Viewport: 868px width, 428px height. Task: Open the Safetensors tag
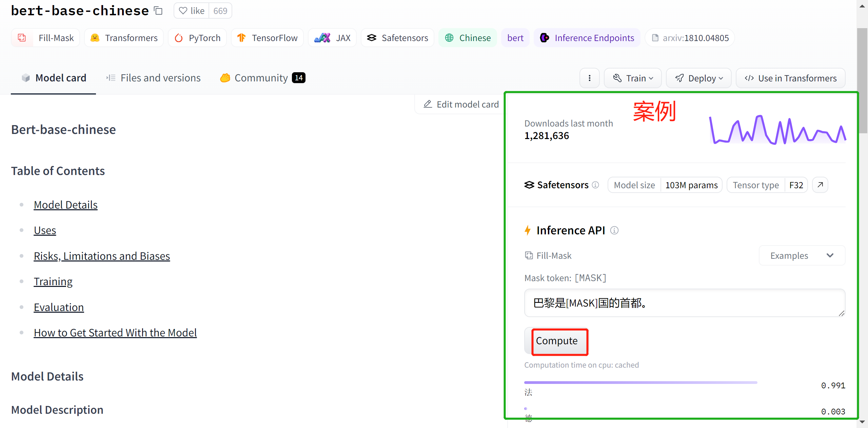pyautogui.click(x=397, y=38)
